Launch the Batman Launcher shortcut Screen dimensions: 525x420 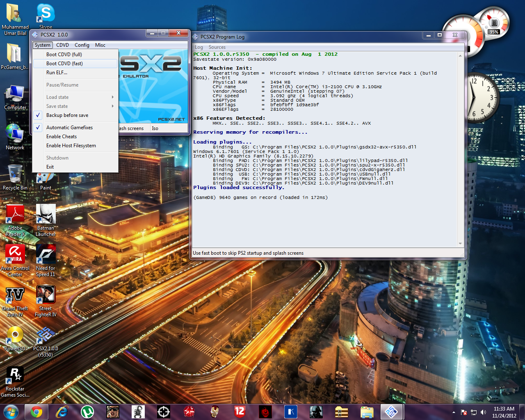pyautogui.click(x=46, y=221)
